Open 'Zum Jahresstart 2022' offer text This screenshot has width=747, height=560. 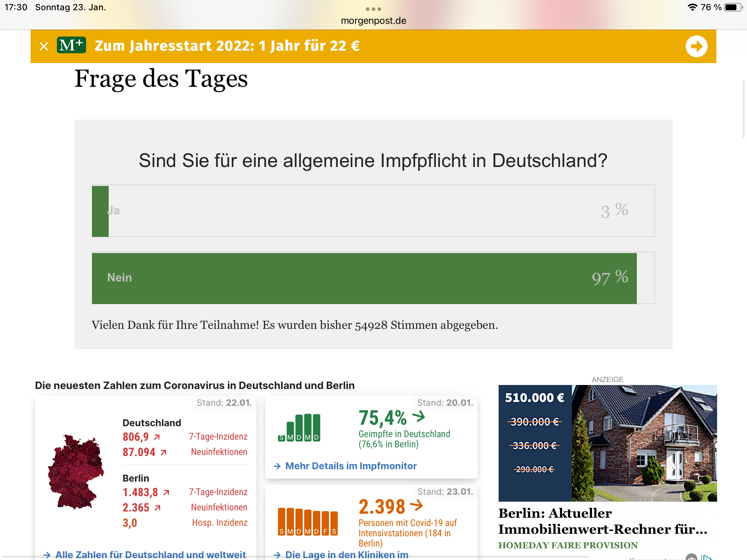tap(227, 46)
